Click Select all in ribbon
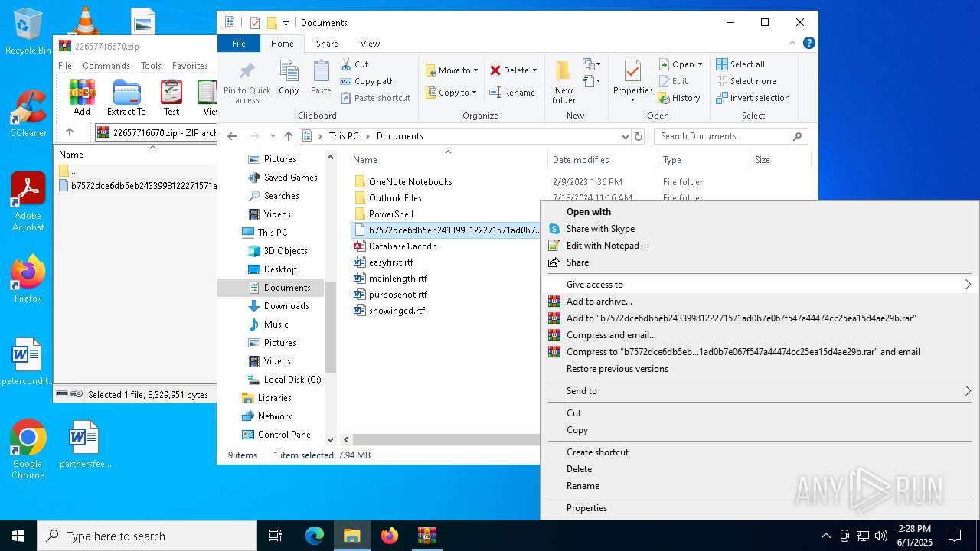The width and height of the screenshot is (980, 551). coord(740,64)
